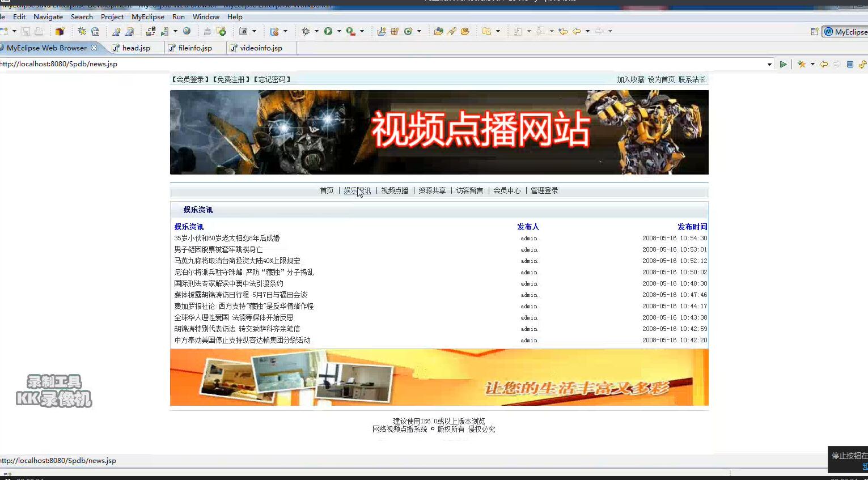The width and height of the screenshot is (868, 480).
Task: Open the Back history dropdown arrow
Action: 587,32
